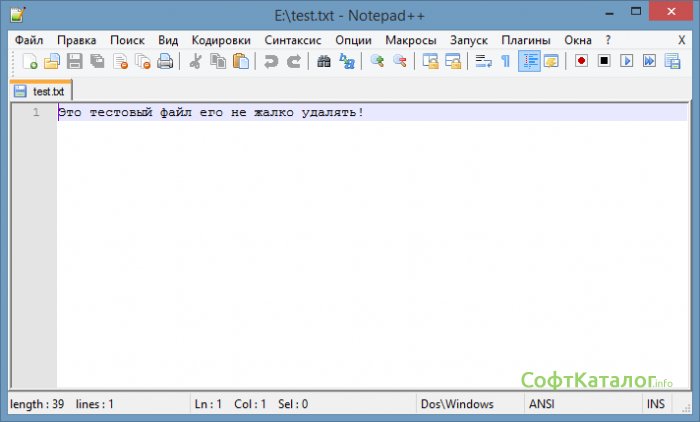Undo the last action in toolbar
This screenshot has width=700, height=422.
(x=271, y=62)
